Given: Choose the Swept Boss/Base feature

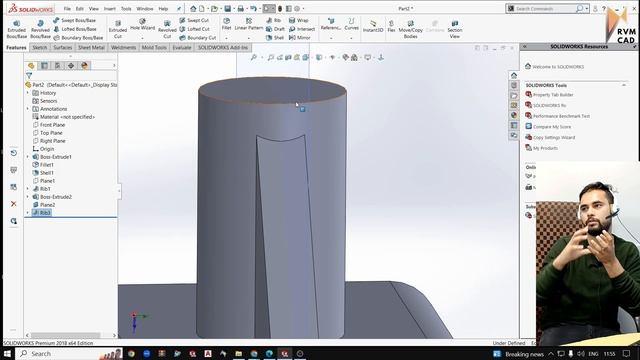Looking at the screenshot, I should pyautogui.click(x=74, y=20).
